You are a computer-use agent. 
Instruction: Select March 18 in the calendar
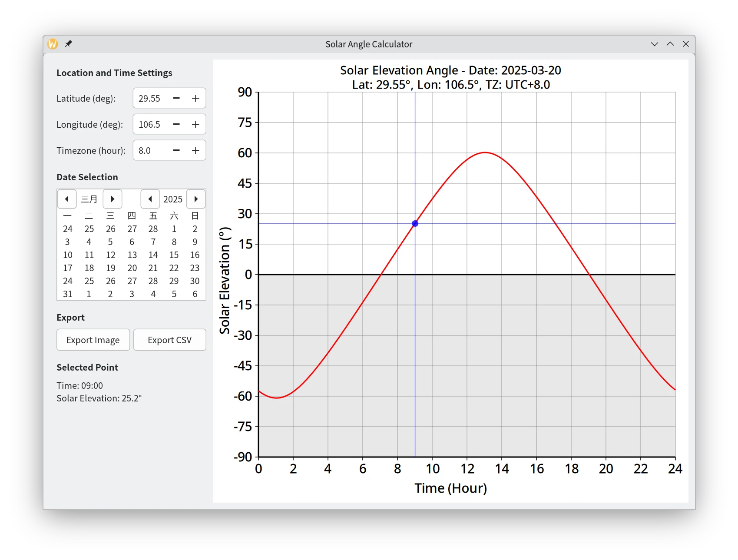89,268
